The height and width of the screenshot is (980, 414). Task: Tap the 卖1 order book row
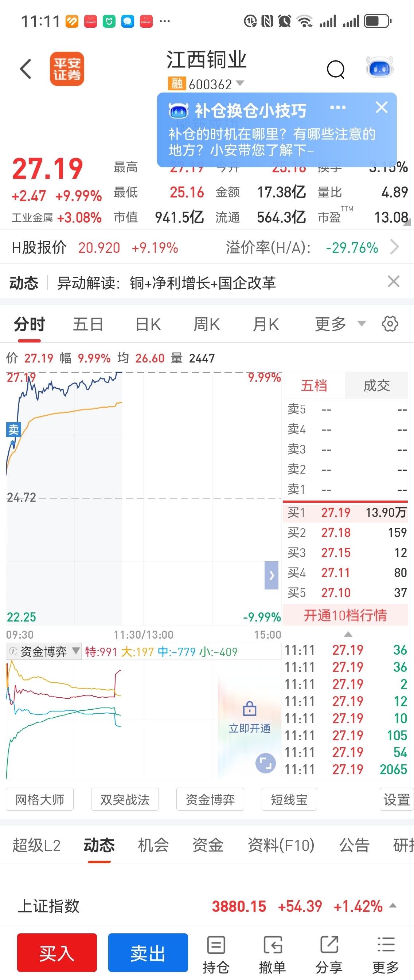pos(345,489)
